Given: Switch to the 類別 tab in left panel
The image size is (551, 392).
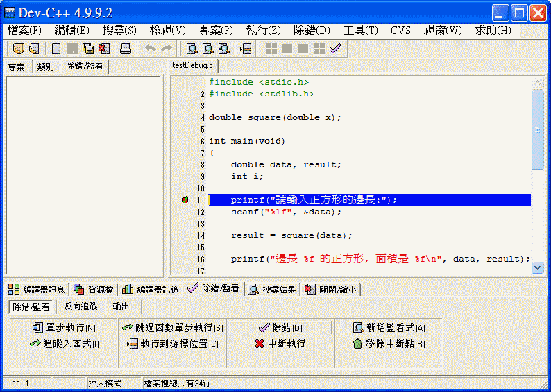Looking at the screenshot, I should click(45, 67).
